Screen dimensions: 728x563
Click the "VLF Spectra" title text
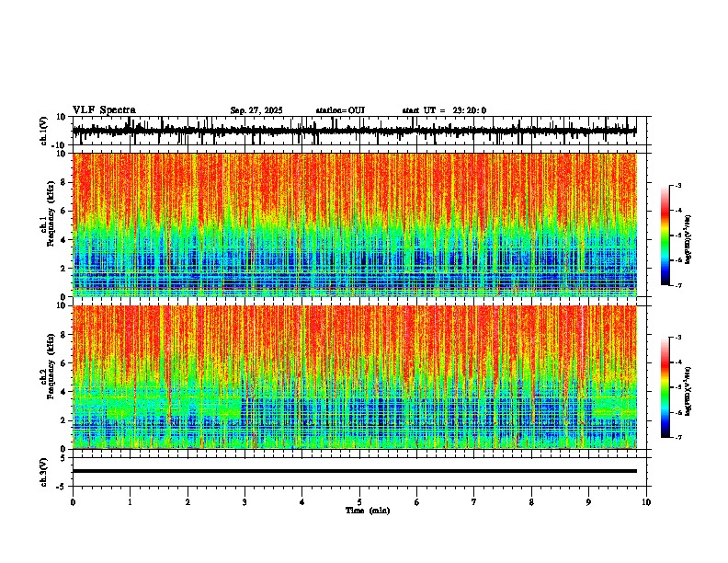point(104,110)
